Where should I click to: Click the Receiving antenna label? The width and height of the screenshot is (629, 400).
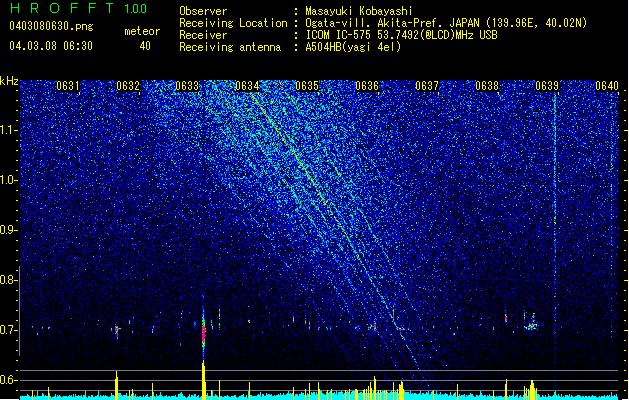click(230, 47)
